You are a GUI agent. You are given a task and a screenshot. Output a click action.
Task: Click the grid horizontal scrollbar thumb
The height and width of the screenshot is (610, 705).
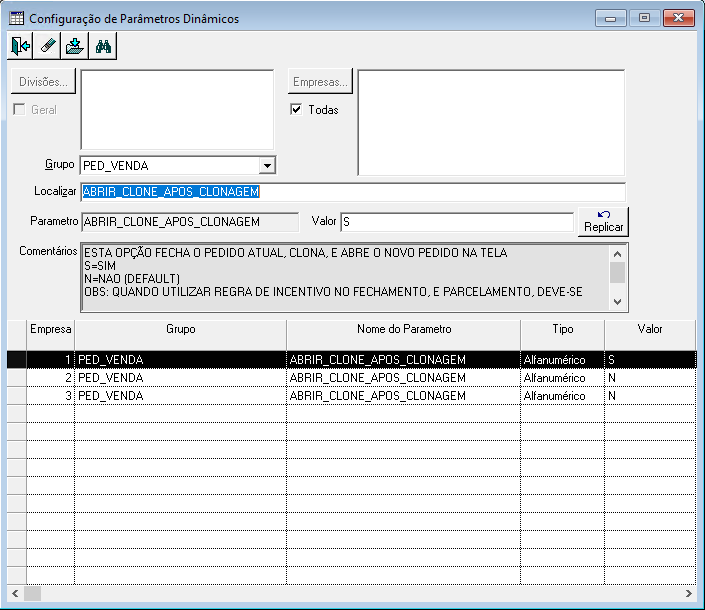(x=32, y=593)
